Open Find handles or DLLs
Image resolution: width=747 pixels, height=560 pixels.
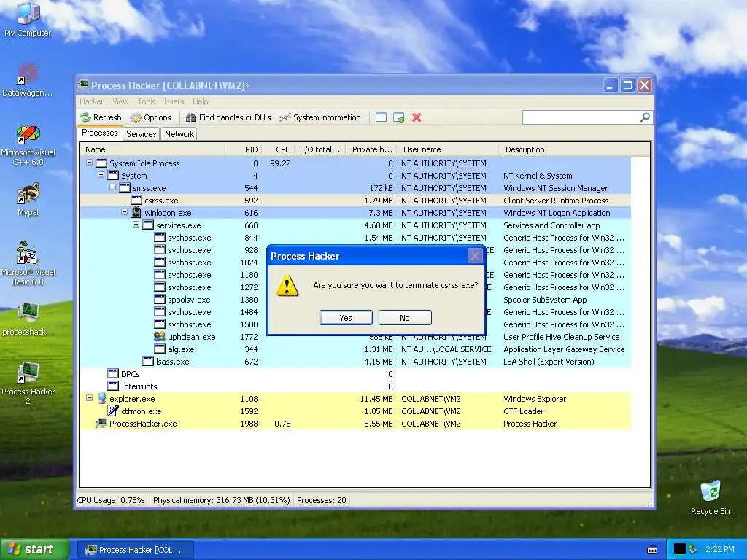[x=228, y=117]
